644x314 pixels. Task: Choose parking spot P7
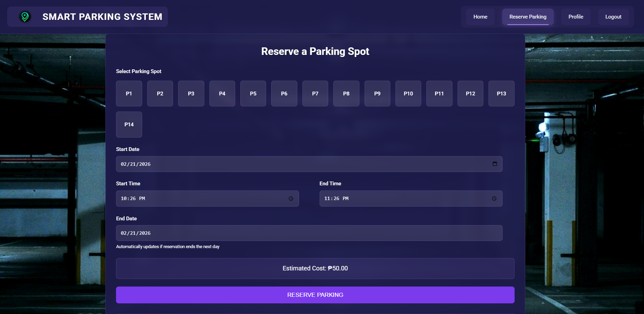[315, 93]
